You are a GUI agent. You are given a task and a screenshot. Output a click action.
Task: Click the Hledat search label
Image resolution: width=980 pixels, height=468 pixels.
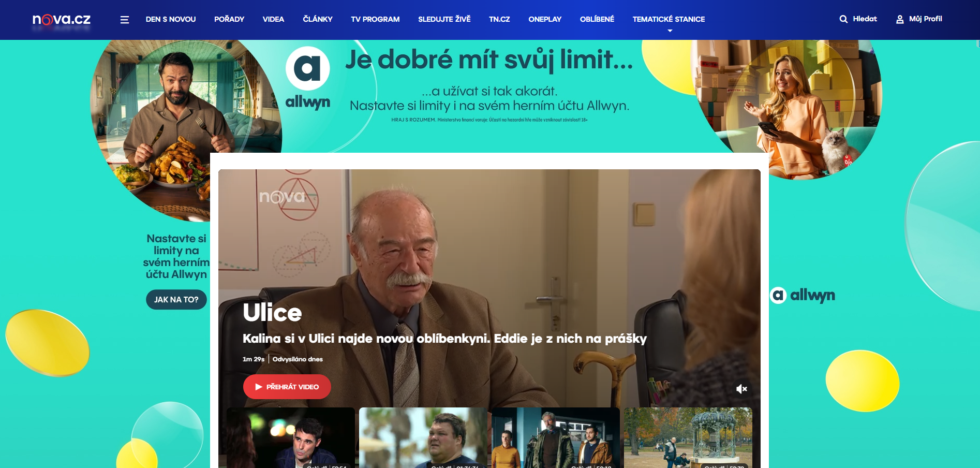(x=865, y=19)
